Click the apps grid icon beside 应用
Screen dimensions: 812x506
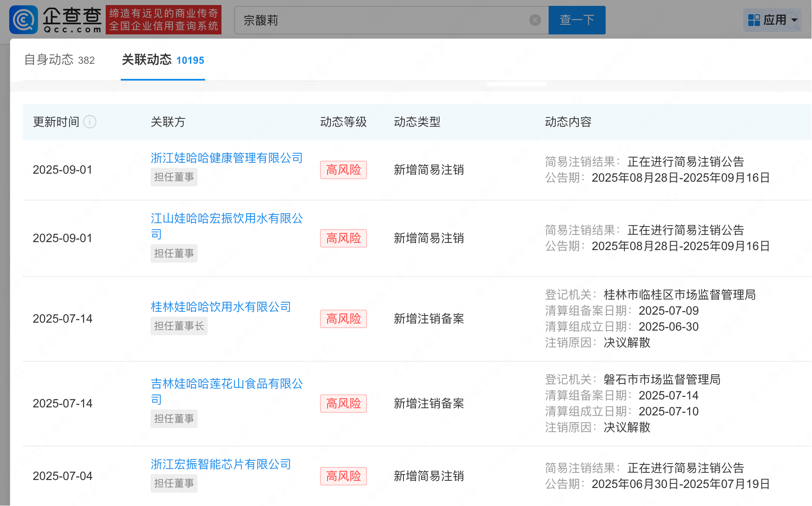tap(754, 20)
